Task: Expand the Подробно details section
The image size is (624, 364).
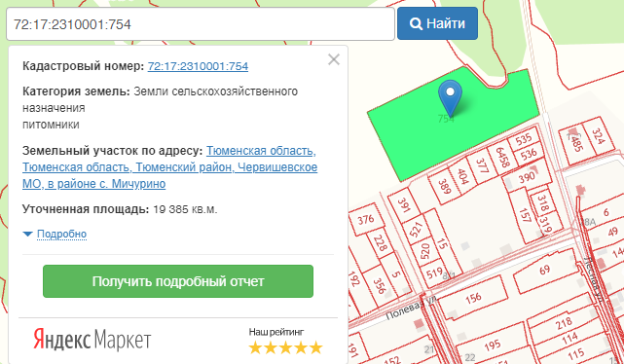Action: [x=61, y=234]
